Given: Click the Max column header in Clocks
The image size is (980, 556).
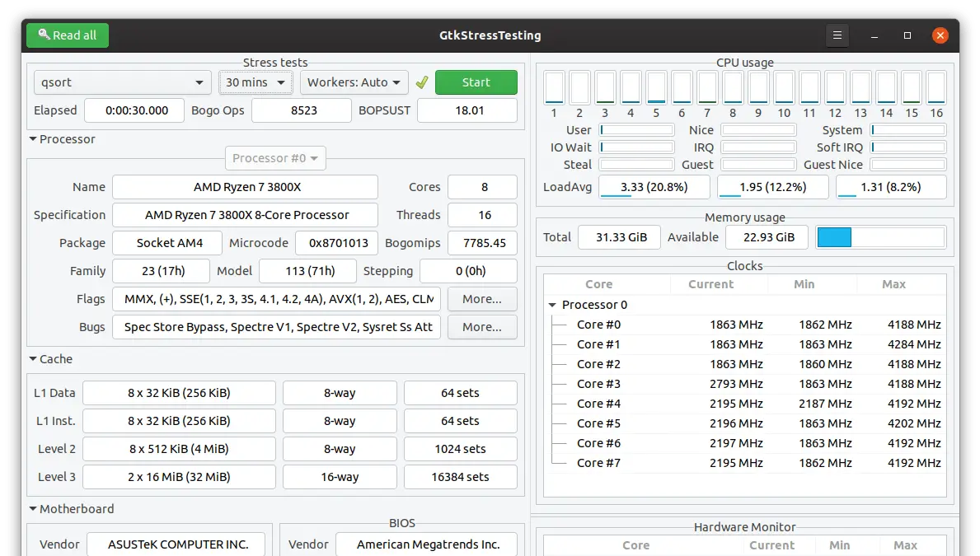Looking at the screenshot, I should click(893, 284).
